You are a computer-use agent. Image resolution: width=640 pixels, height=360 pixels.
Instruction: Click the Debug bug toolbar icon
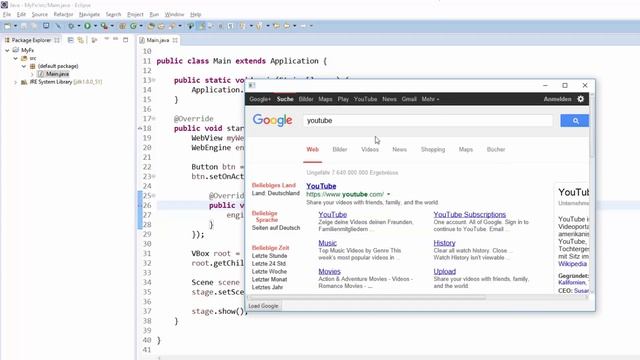coord(71,26)
